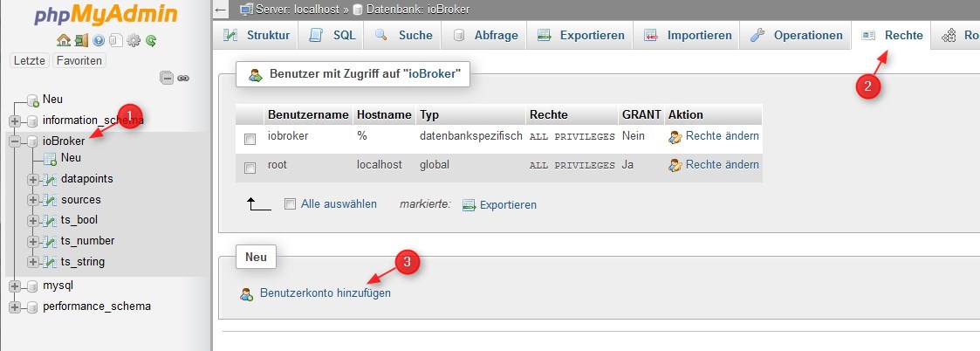Open navigation panel settings gear icon
This screenshot has width=980, height=351.
tap(134, 41)
